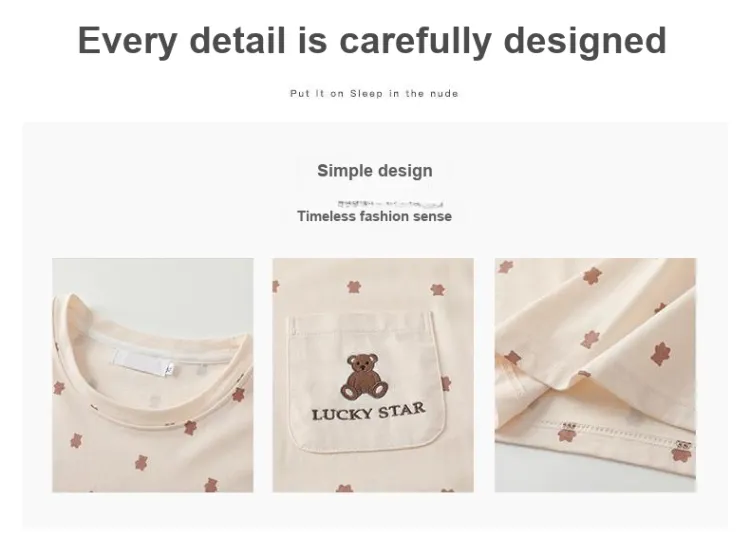Image resolution: width=750 pixels, height=537 pixels.
Task: Click bear print at top of third photo
Action: [x=592, y=275]
